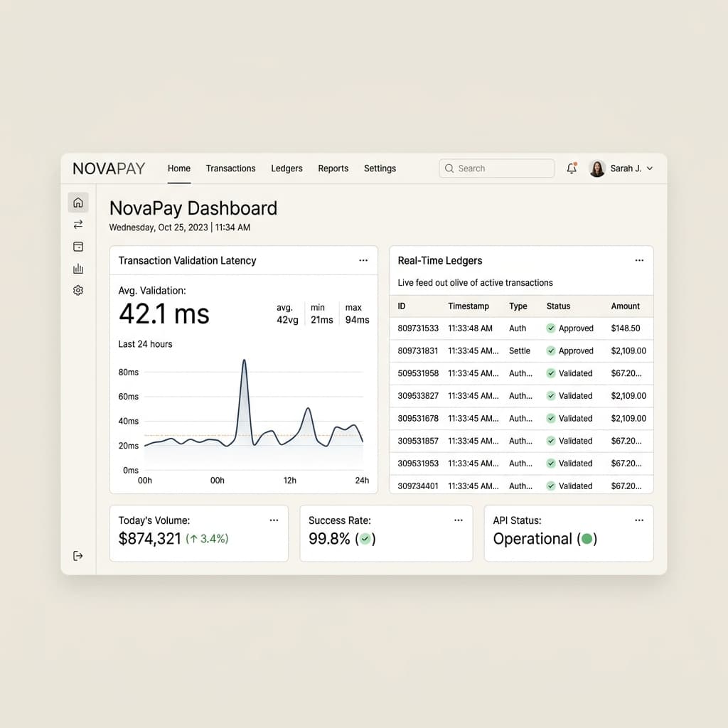Select transaction ID 309531678
Image resolution: width=728 pixels, height=728 pixels.
coord(418,418)
